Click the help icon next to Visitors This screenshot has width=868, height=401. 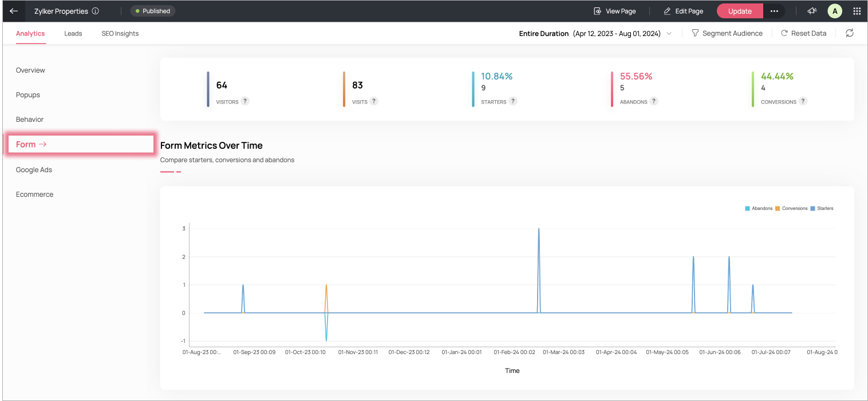(244, 101)
